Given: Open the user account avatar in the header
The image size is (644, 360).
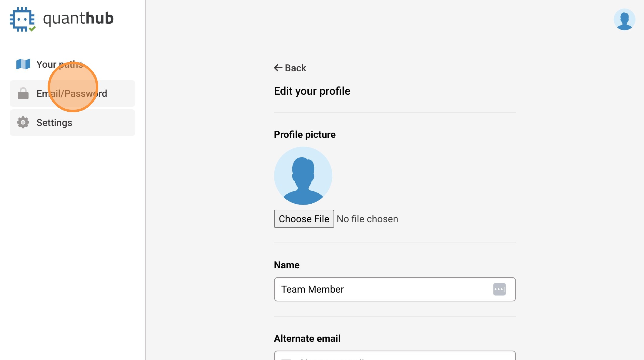Looking at the screenshot, I should click(624, 19).
